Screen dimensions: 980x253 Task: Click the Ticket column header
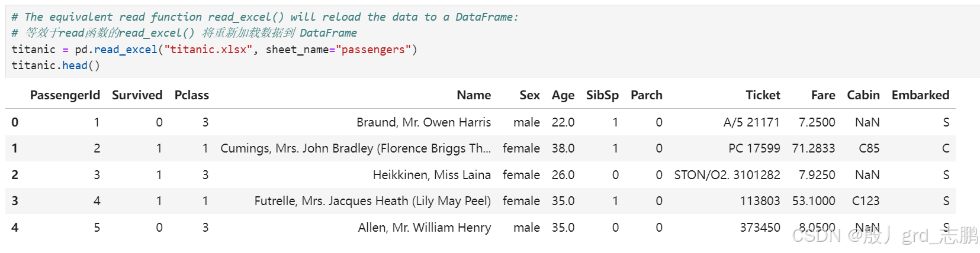(x=762, y=95)
